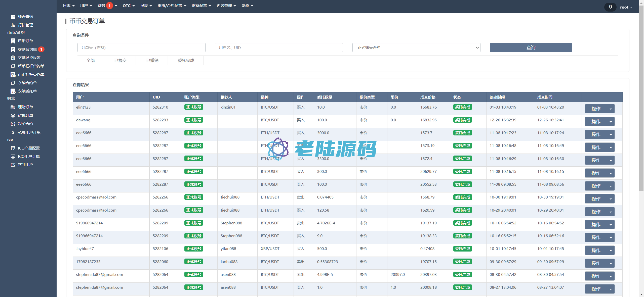This screenshot has height=297, width=644.
Task: Click the 交割场控设置 icon
Action: pos(13,58)
